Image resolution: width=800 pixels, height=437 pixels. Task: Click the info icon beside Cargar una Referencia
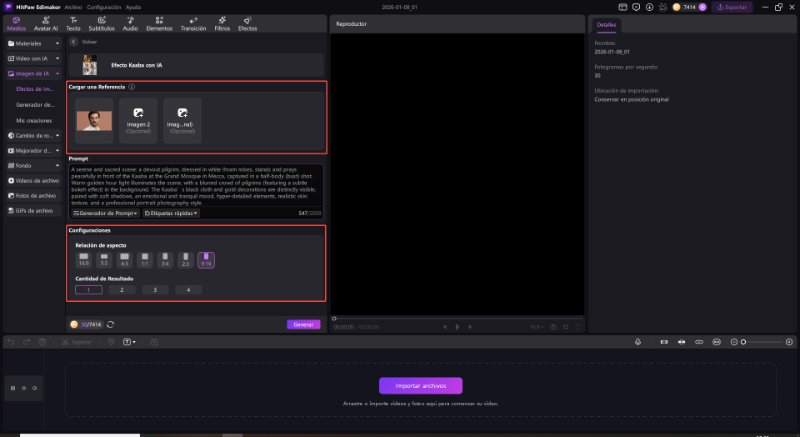tap(132, 87)
